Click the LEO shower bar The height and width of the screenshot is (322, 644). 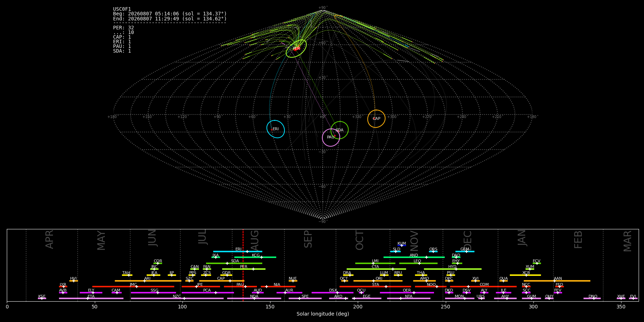(418, 263)
